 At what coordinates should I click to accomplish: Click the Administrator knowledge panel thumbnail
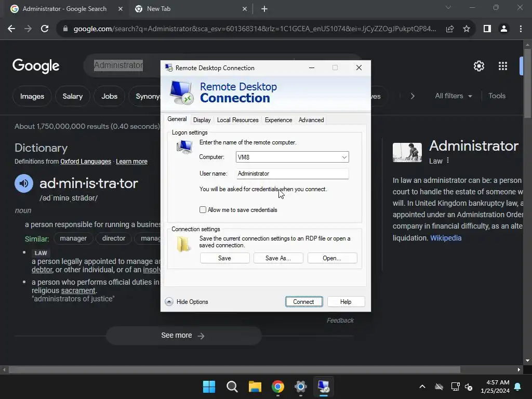[x=407, y=152]
